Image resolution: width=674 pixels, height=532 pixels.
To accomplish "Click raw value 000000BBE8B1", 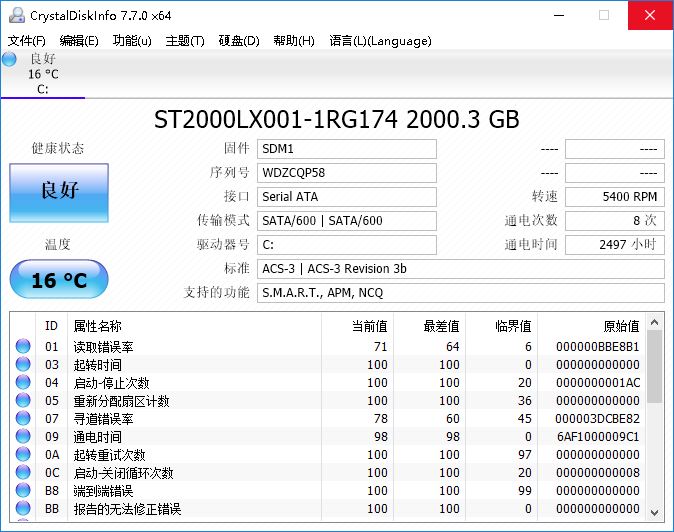I will (598, 346).
